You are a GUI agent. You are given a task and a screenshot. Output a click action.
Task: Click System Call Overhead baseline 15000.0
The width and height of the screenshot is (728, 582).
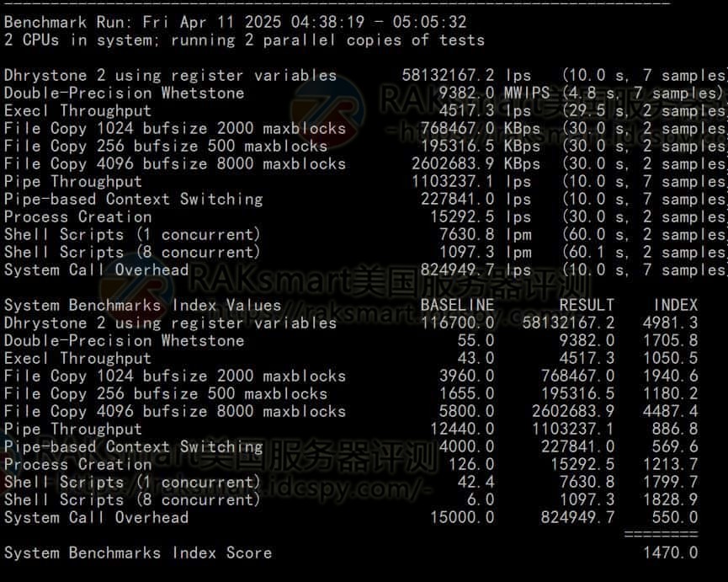pos(462,517)
